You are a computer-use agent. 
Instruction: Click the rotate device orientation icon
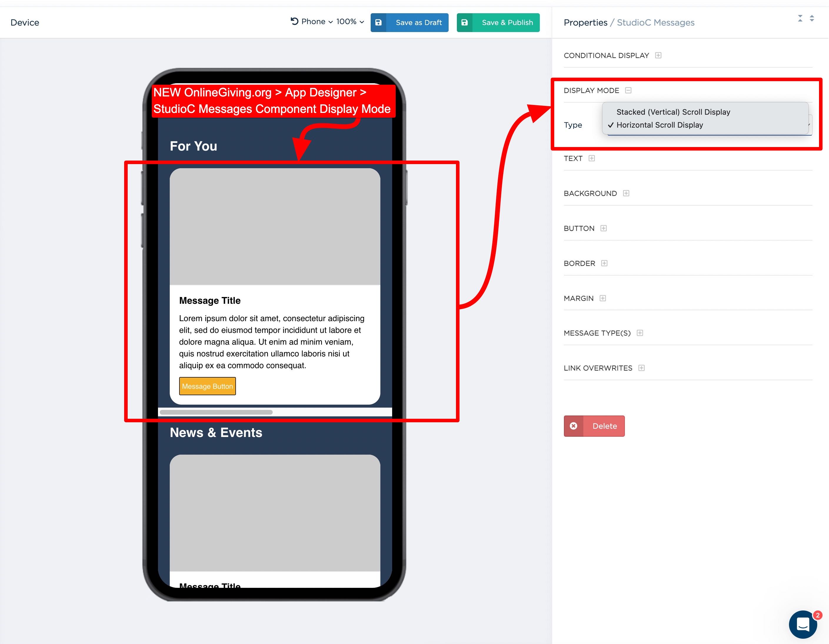[x=294, y=21]
